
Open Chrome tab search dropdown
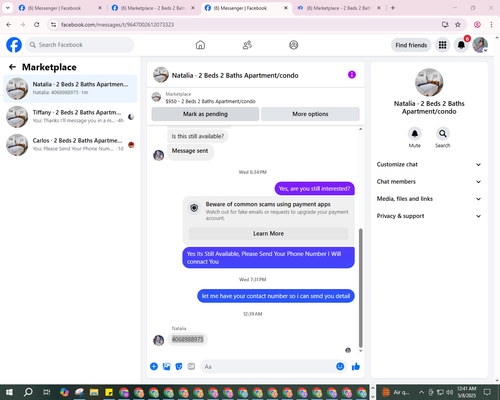8,8
